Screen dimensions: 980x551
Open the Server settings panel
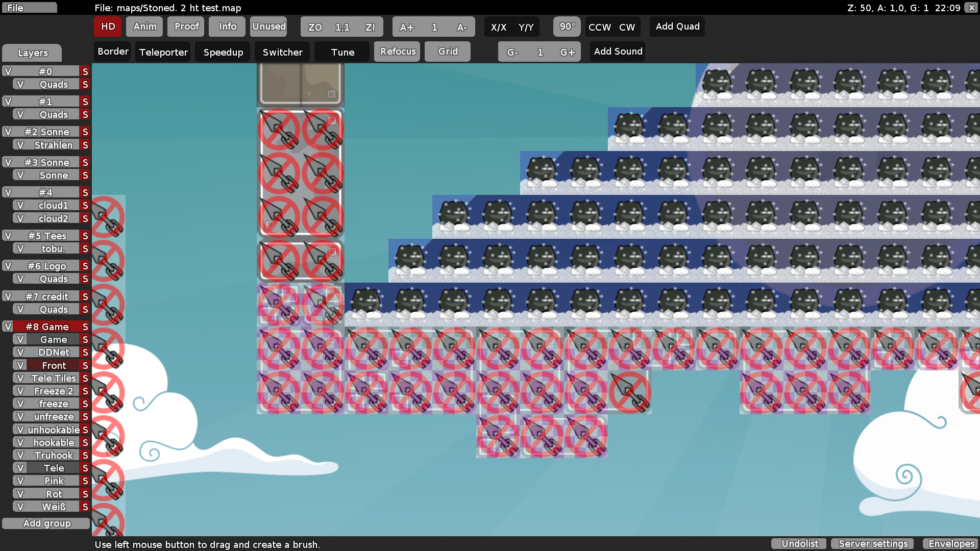872,544
